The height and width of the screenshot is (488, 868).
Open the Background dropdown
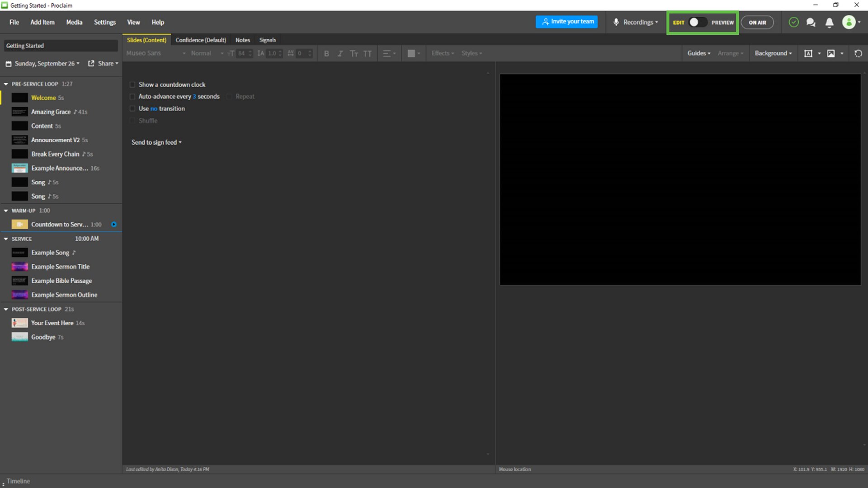tap(773, 53)
